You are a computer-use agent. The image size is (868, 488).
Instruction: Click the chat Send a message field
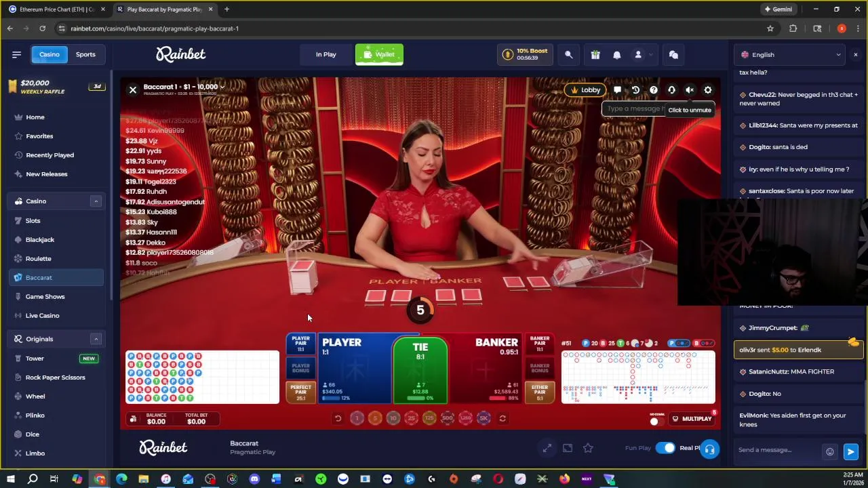[778, 450]
